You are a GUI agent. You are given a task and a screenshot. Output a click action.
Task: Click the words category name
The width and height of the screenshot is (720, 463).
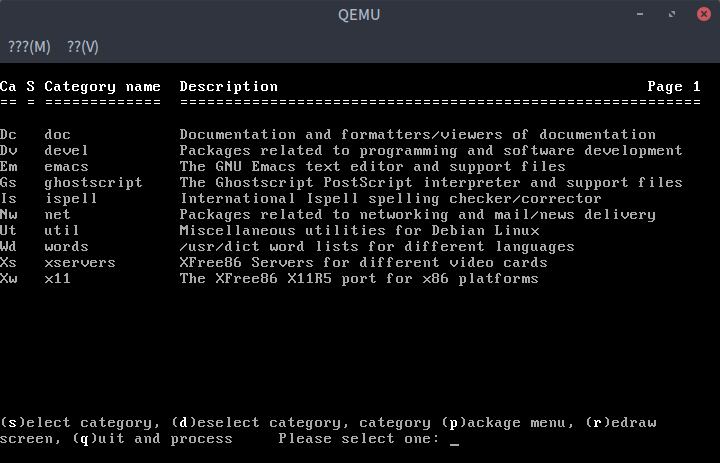[x=66, y=247]
